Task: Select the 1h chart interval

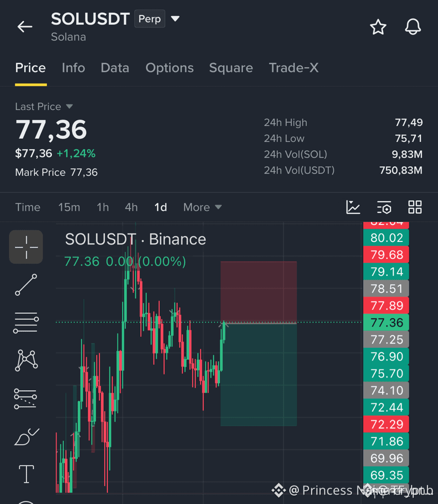Action: (103, 208)
